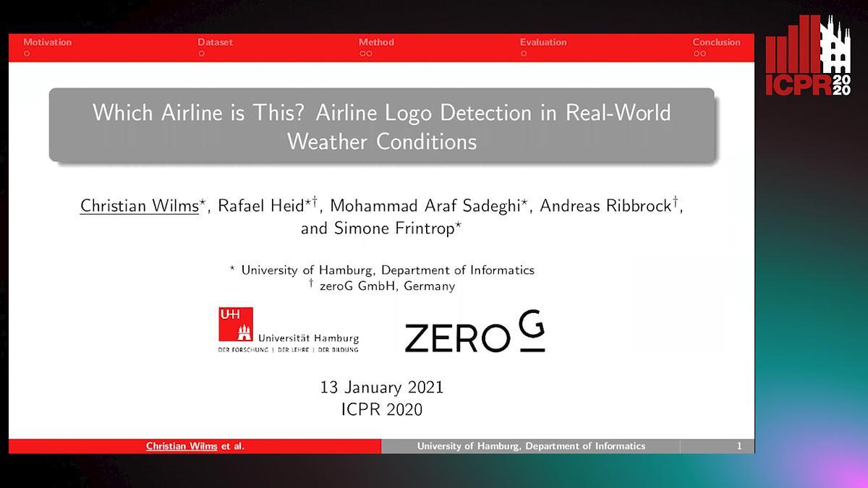
Task: Click the date 13 January 2021
Action: tap(381, 387)
